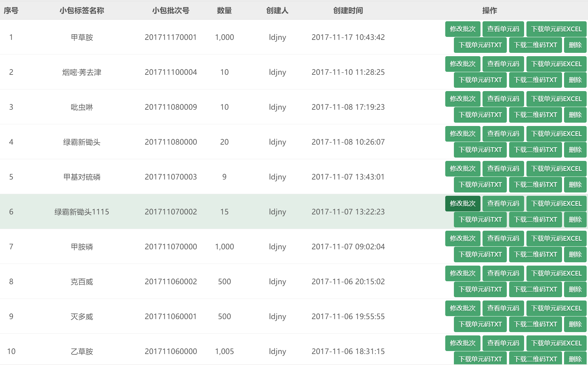Click the 小包标签名称 column header
Screen dimensions: 588x365
pyautogui.click(x=82, y=11)
